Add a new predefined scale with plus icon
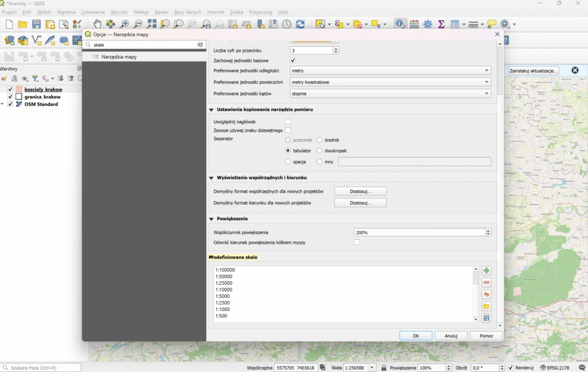 (486, 270)
